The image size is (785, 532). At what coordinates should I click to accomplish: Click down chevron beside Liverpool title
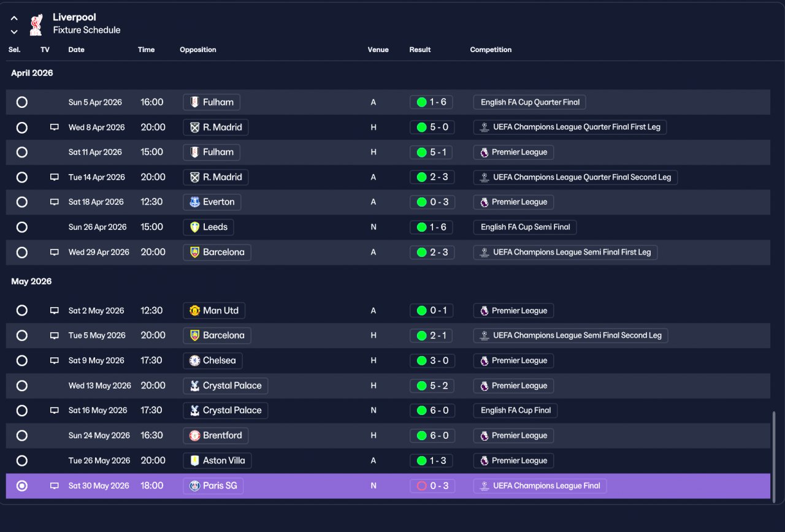coord(14,32)
